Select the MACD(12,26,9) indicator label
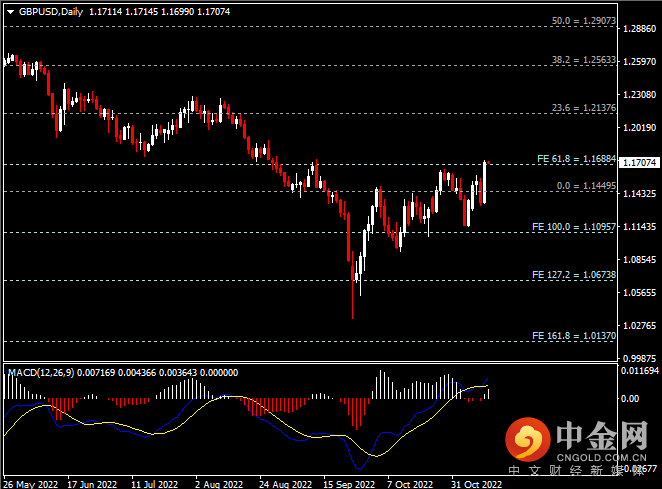Screen dimensions: 662x489 pos(41,372)
